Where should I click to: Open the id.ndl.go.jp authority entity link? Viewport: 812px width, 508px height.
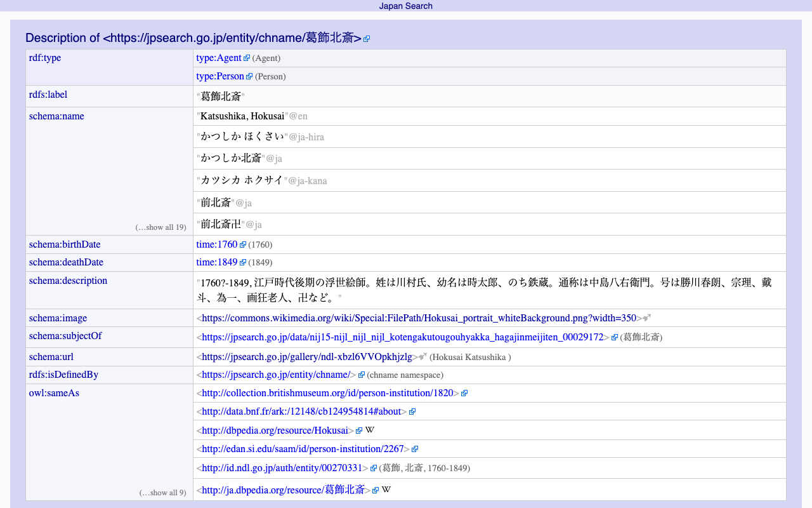point(282,468)
